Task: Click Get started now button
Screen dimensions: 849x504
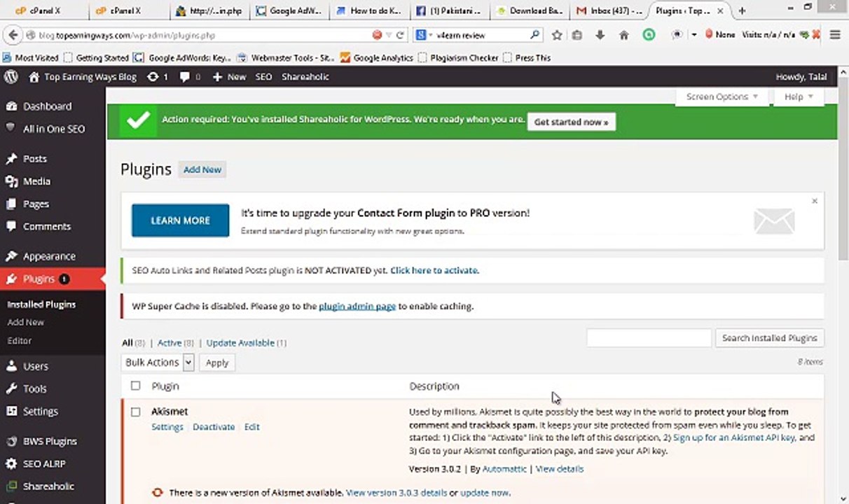Action: (x=572, y=122)
